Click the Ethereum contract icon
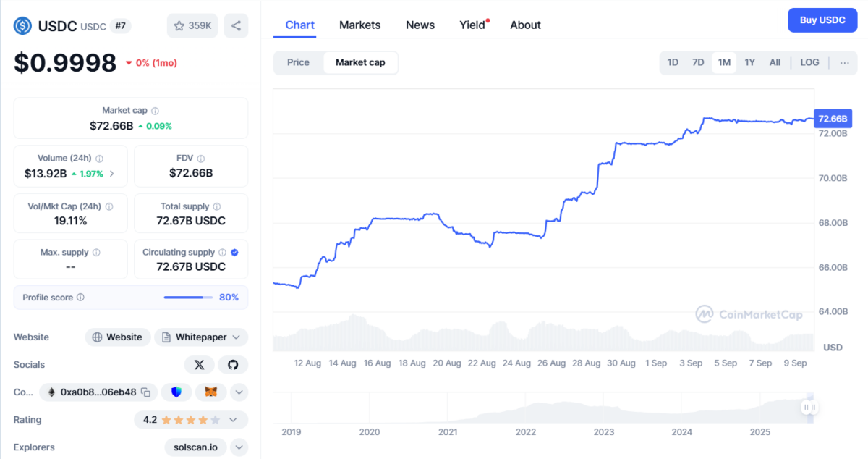868x459 pixels. click(x=51, y=392)
